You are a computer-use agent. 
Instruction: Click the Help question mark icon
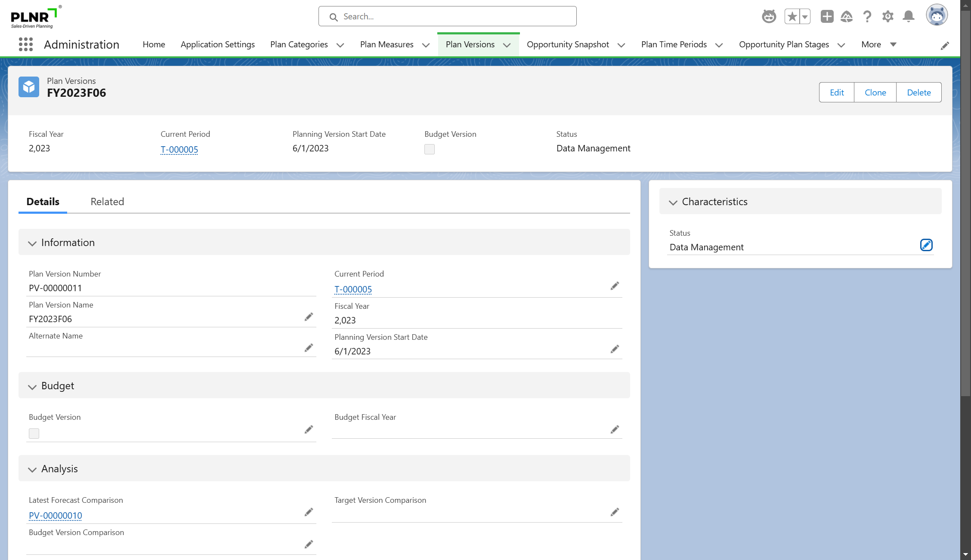pyautogui.click(x=867, y=17)
